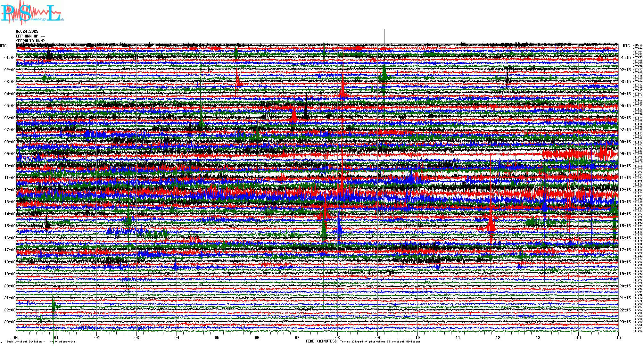Click the left UTC axis label
Viewport: 644px width, 346px height.
3,46
